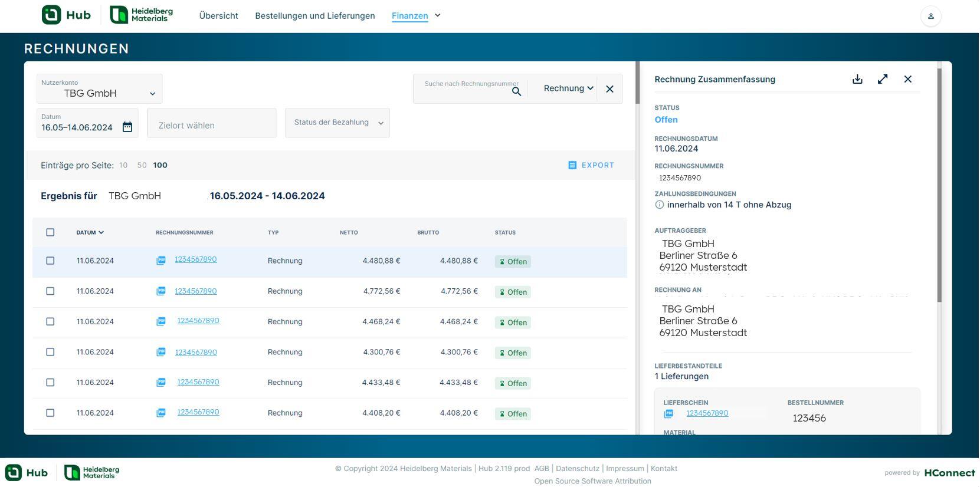The width and height of the screenshot is (980, 487).
Task: Open the Rechnung search type dropdown
Action: (568, 88)
